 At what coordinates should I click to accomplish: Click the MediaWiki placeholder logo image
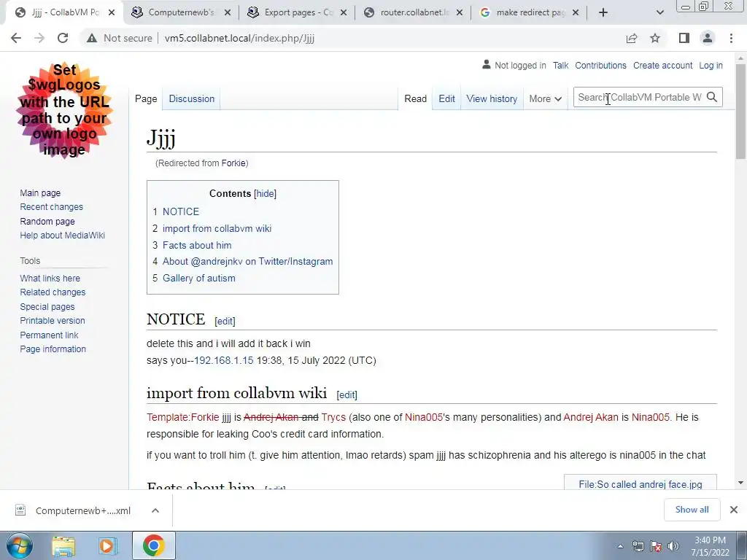[64, 110]
